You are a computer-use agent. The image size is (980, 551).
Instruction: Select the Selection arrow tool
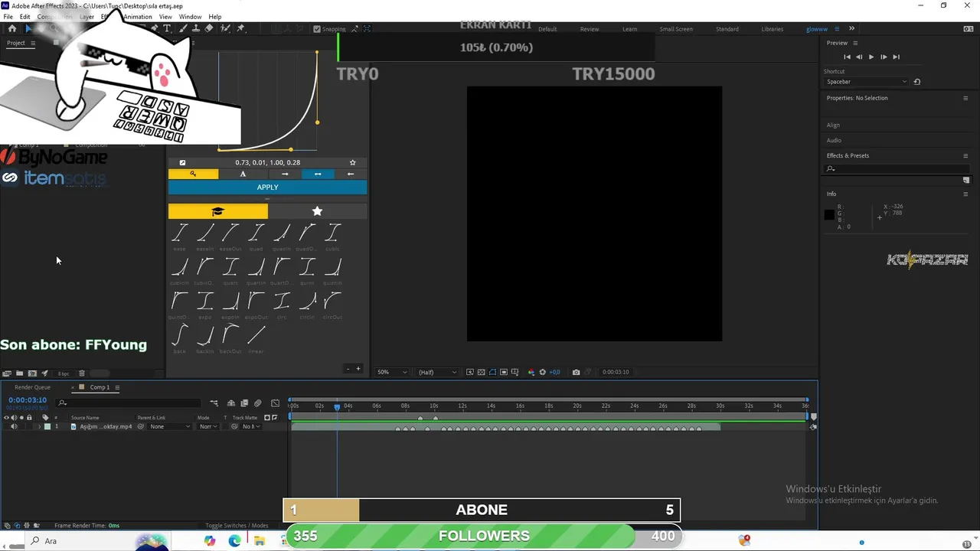(x=28, y=28)
